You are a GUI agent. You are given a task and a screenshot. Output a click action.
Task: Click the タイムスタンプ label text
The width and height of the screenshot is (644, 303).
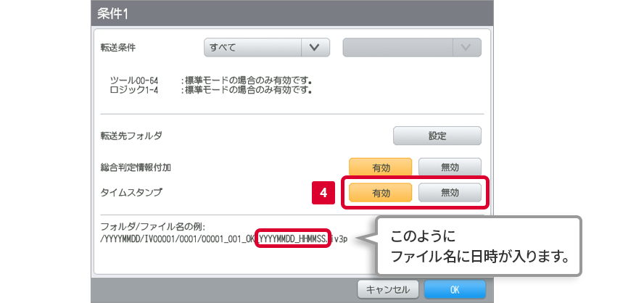click(x=132, y=193)
